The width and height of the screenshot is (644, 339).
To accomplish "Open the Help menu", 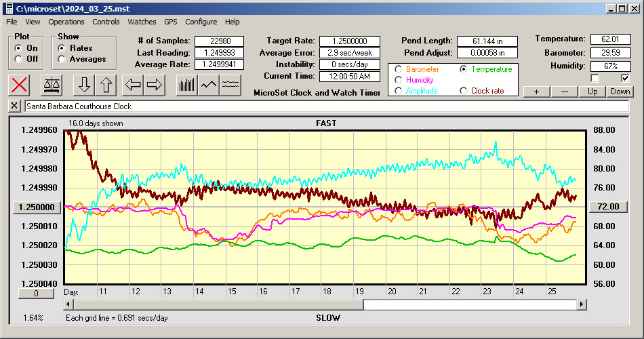I will (232, 22).
